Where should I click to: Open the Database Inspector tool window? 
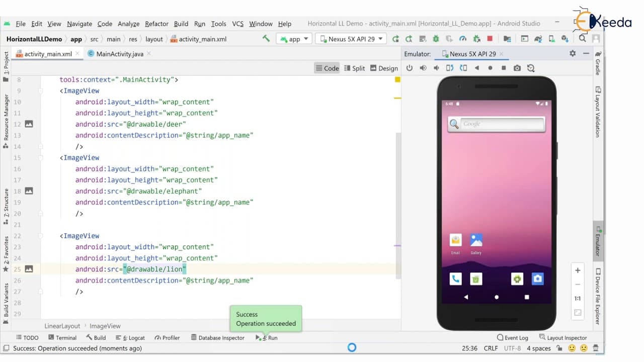click(217, 338)
